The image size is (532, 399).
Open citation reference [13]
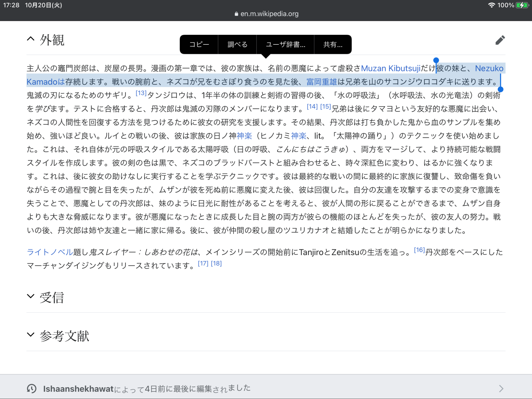click(x=141, y=93)
